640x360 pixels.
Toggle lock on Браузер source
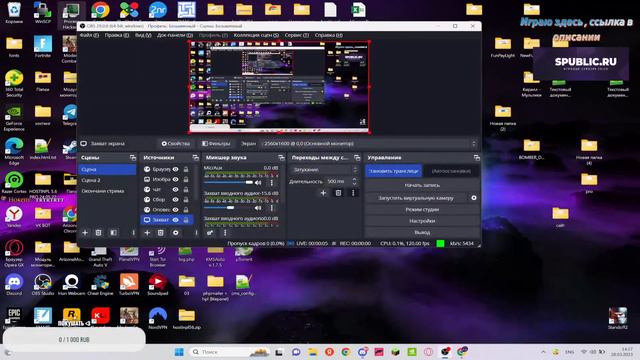pyautogui.click(x=186, y=169)
